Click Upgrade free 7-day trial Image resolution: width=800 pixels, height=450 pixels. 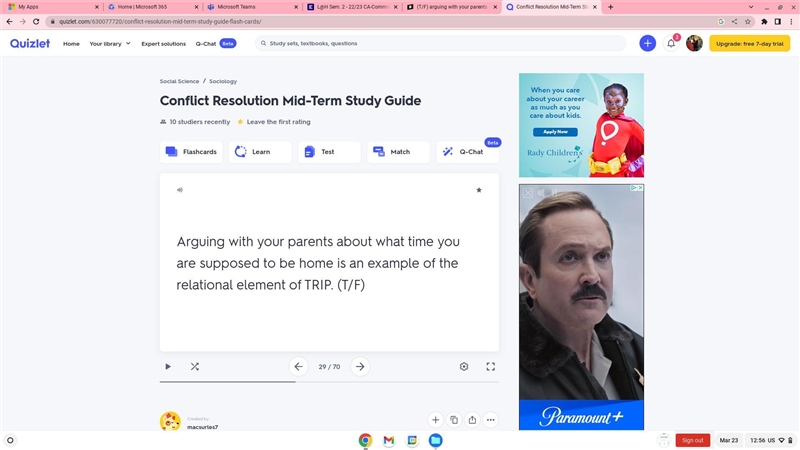(x=749, y=43)
